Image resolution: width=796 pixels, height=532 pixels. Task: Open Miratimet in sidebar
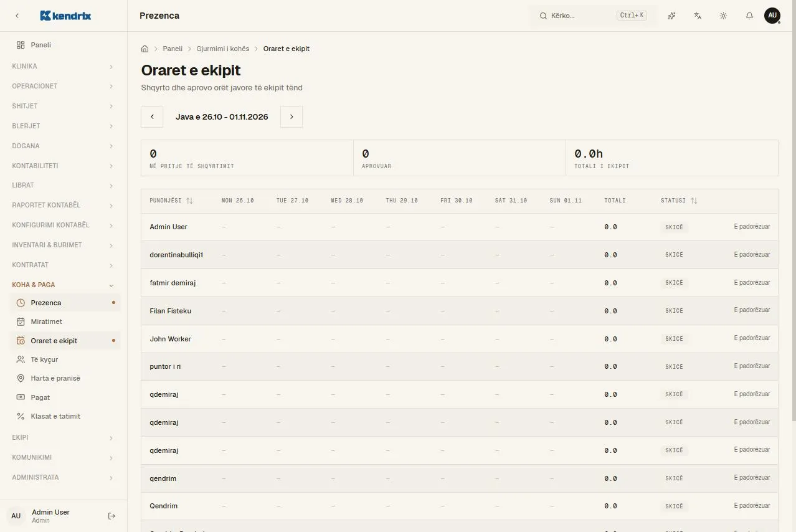pos(66,321)
